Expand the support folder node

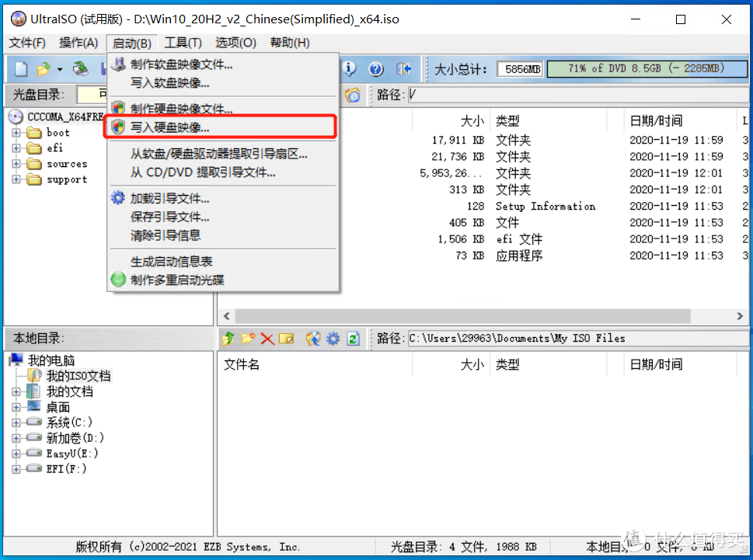click(x=16, y=179)
